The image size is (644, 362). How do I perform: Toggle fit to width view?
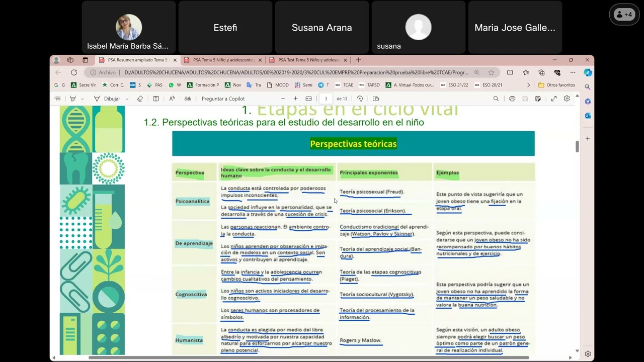coord(308,99)
